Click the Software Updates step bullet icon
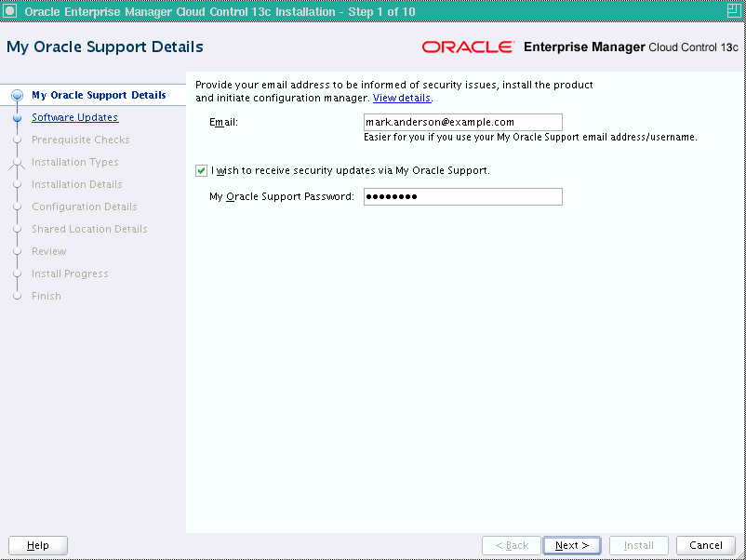746x560 pixels. coord(17,117)
